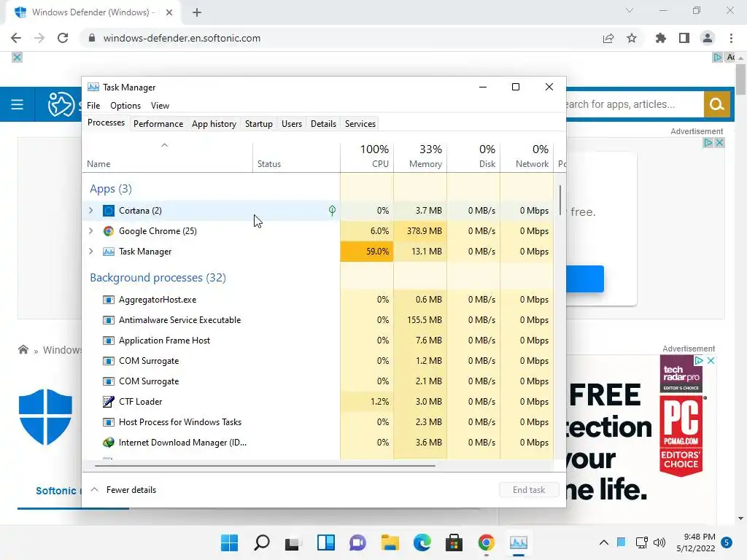The height and width of the screenshot is (560, 747).
Task: Switch to the Startup tab
Action: coord(259,124)
